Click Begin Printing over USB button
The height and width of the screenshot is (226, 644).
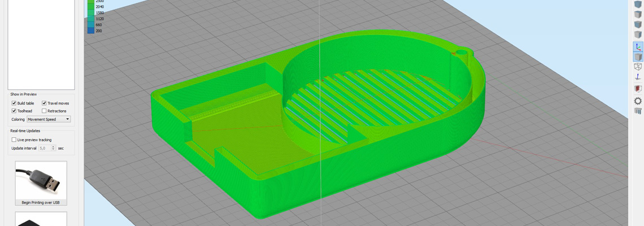coord(41,184)
